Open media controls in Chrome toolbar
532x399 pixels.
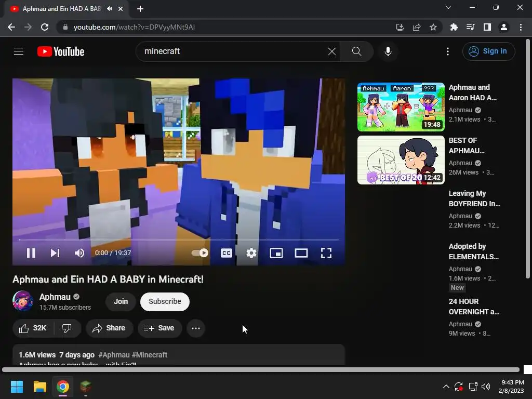(x=471, y=27)
